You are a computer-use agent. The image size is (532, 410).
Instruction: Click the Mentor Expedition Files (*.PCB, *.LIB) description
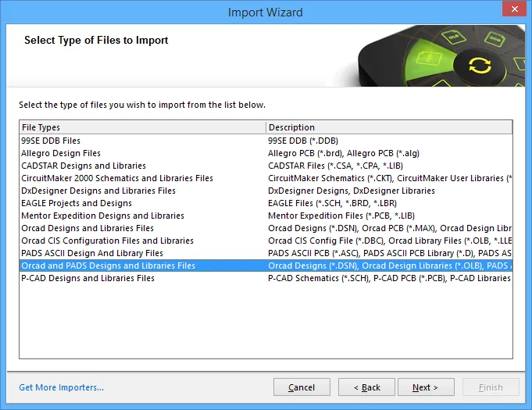(x=341, y=216)
